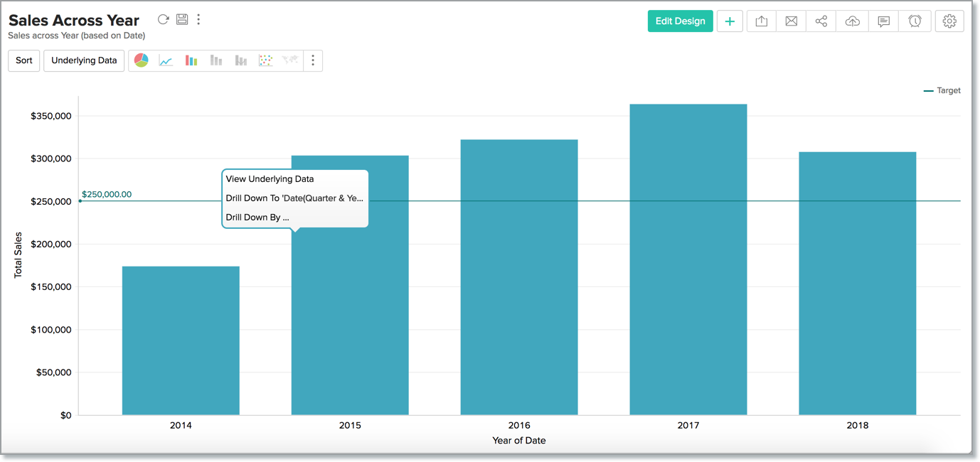
Task: Save the report using the floppy icon
Action: 182,19
